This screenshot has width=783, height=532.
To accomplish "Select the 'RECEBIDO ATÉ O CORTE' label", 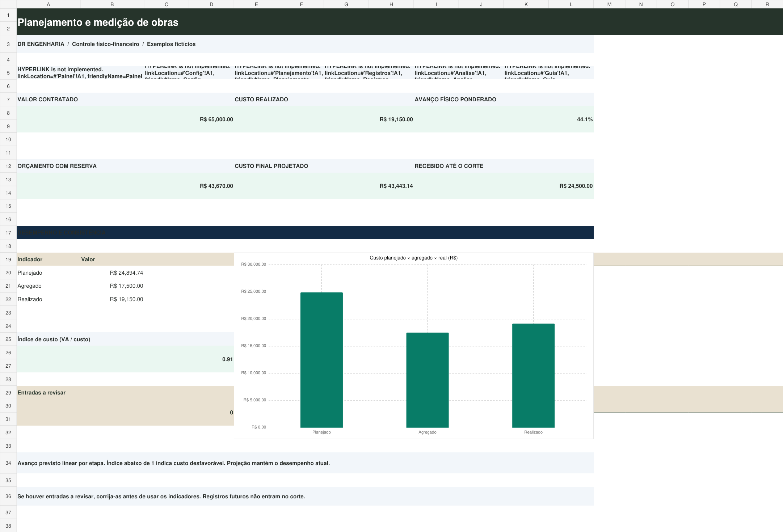I will (449, 166).
